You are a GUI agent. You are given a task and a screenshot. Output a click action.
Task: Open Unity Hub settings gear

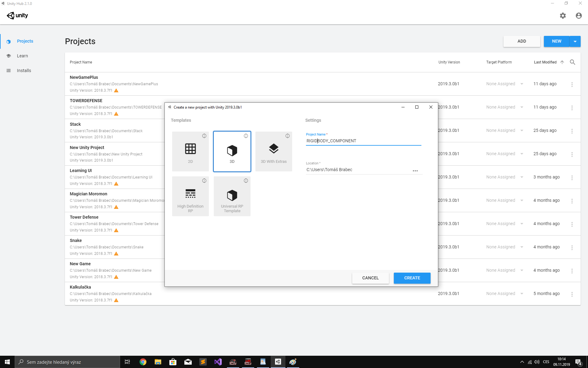(x=563, y=16)
